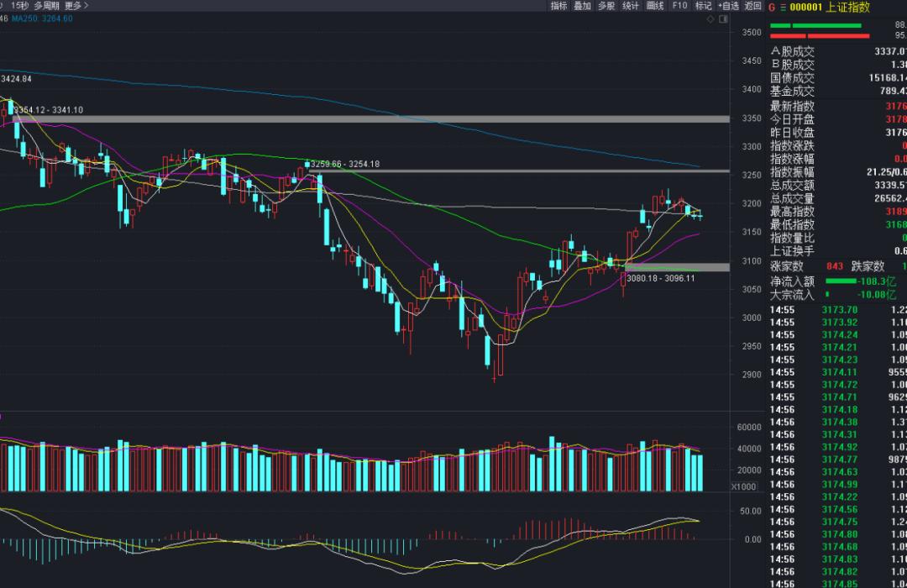This screenshot has height=588, width=907.
Task: Click the 指数量比 row label
Action: (x=792, y=238)
